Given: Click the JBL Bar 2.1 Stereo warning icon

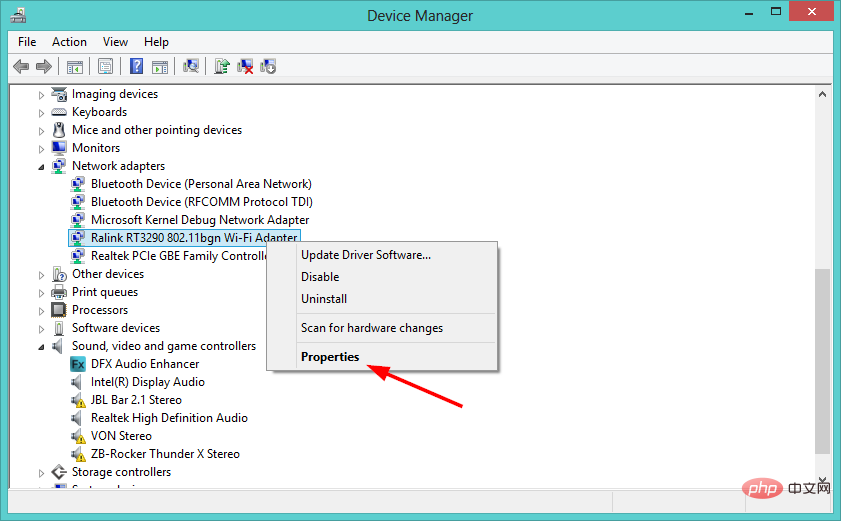Looking at the screenshot, I should [x=78, y=400].
